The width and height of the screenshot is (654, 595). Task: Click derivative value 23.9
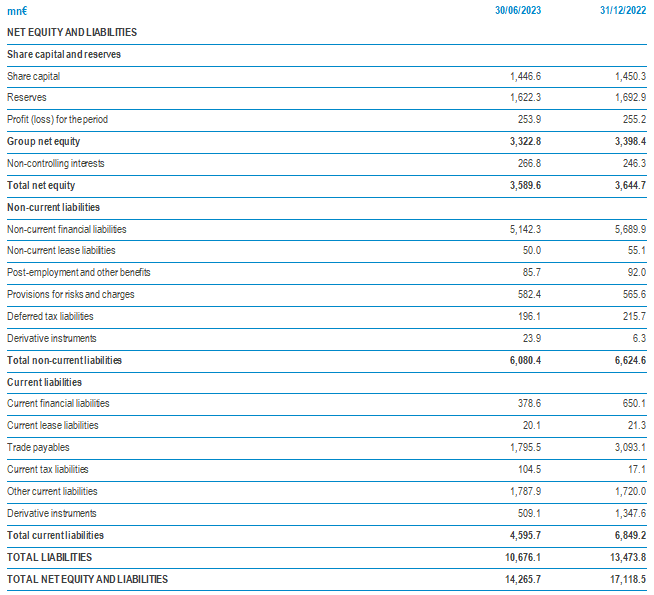click(532, 338)
